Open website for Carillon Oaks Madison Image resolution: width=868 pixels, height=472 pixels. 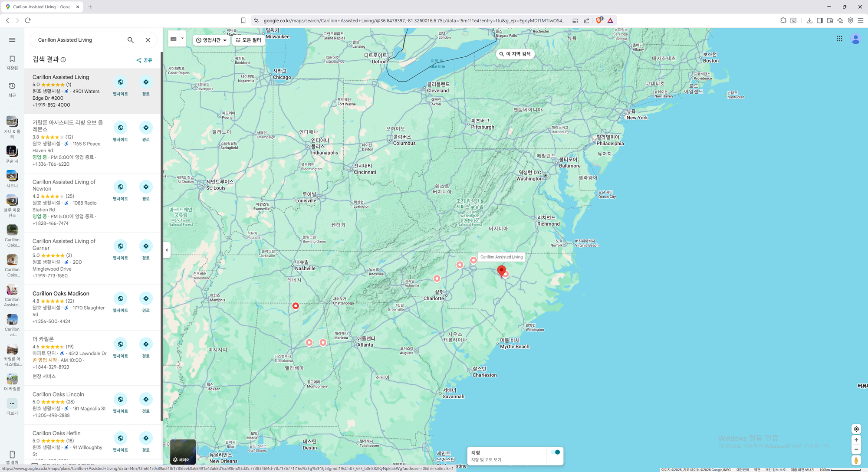coord(120,299)
